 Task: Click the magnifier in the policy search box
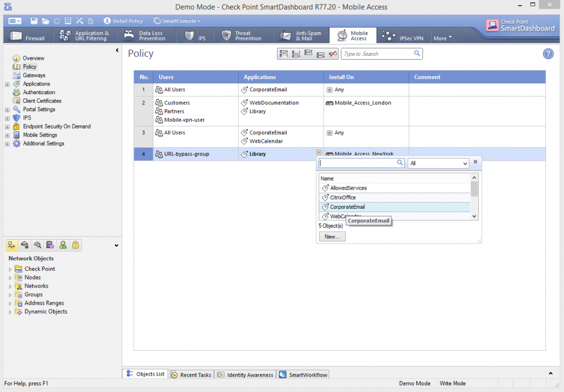coord(417,54)
